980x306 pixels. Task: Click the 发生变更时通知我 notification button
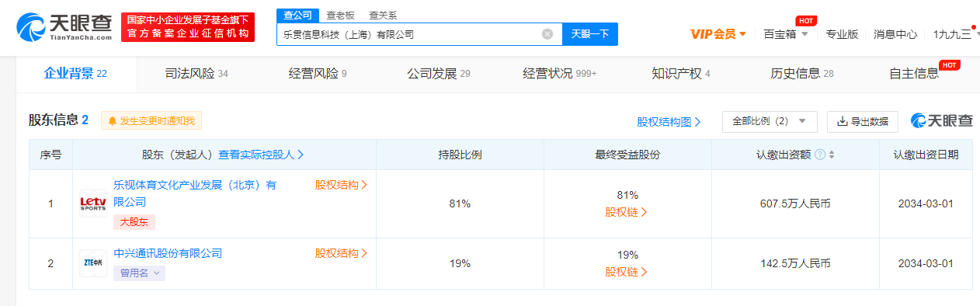151,121
